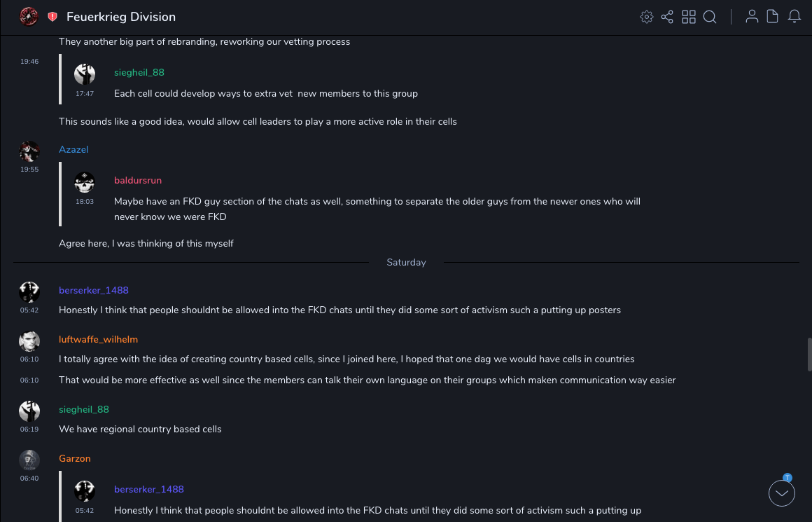
Task: Click Azazel's avatar picture
Action: pyautogui.click(x=29, y=151)
